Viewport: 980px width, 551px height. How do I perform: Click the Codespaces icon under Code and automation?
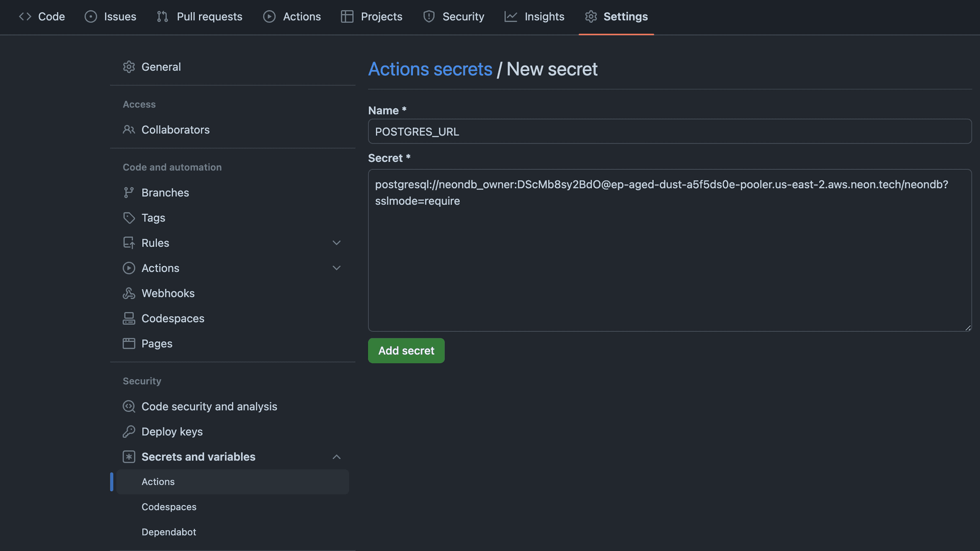129,318
